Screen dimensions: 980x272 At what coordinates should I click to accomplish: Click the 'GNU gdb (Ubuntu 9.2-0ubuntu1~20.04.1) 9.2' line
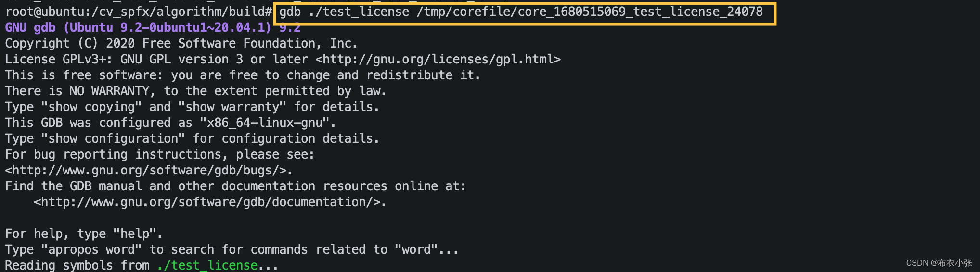pos(153,27)
